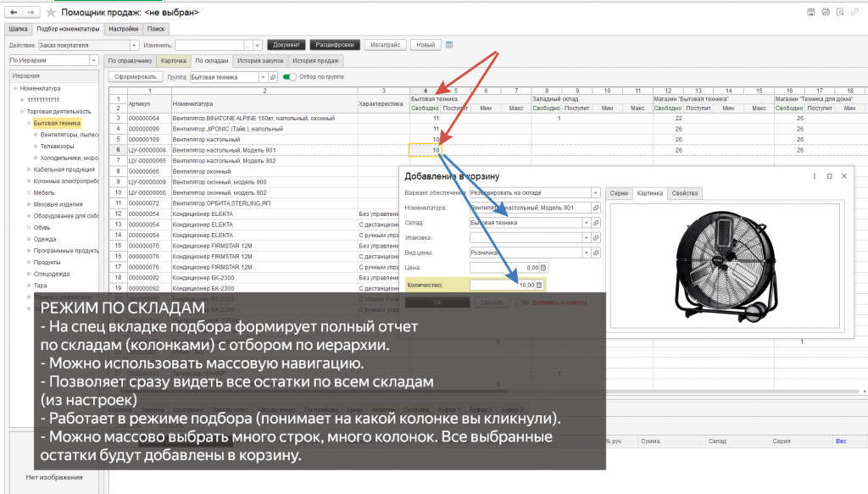Click the Количество input field
Screen dimensions: 868x494
coord(502,286)
